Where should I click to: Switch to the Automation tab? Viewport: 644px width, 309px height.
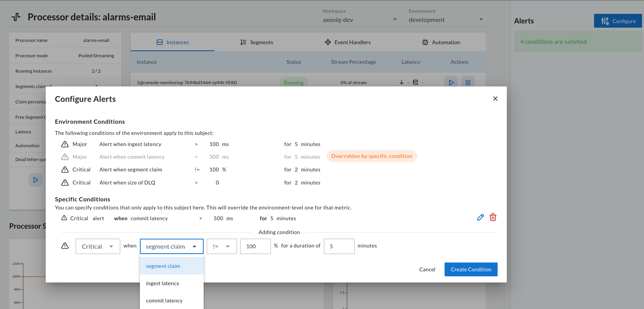441,42
